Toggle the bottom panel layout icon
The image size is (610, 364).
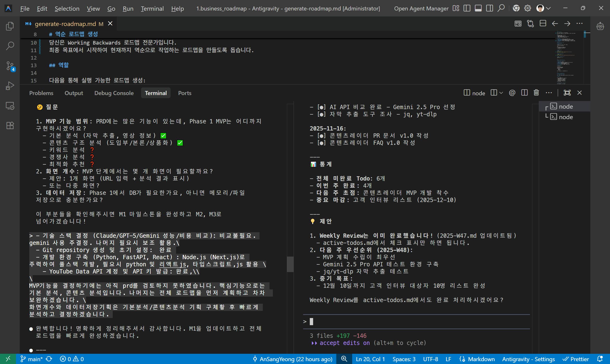(478, 8)
